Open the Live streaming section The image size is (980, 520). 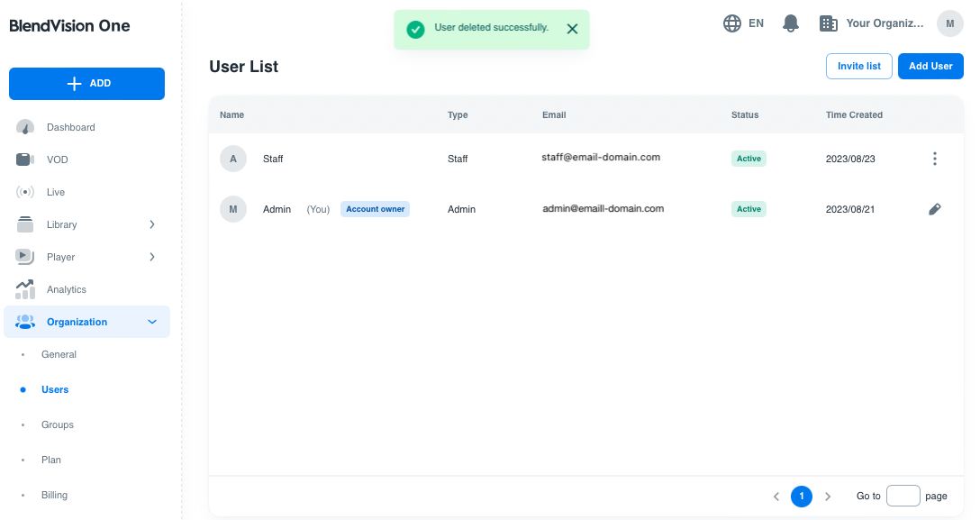tap(55, 192)
